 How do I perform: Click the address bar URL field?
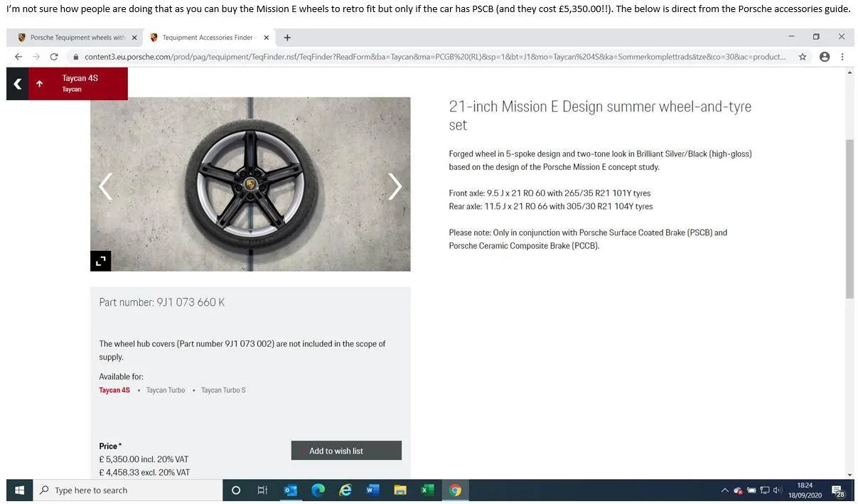434,57
